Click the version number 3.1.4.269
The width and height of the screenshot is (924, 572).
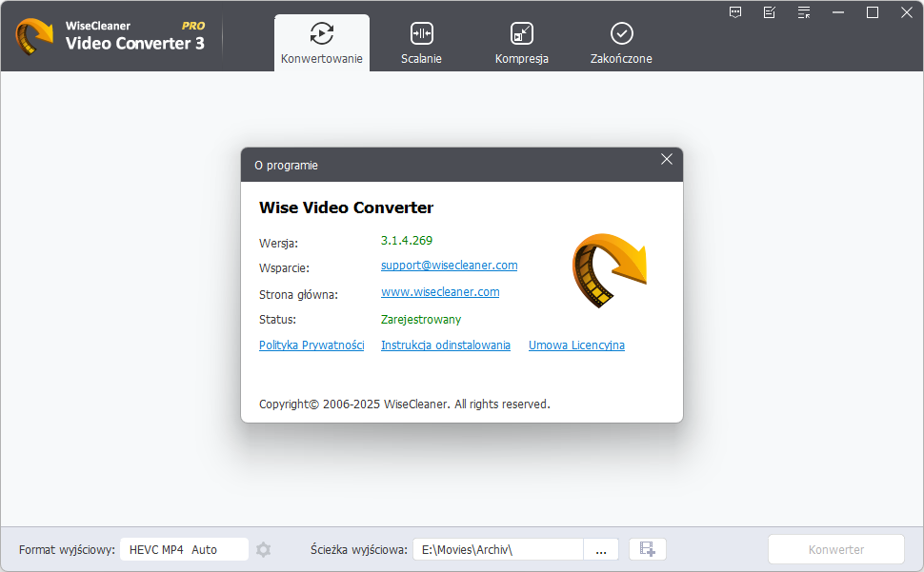coord(407,241)
